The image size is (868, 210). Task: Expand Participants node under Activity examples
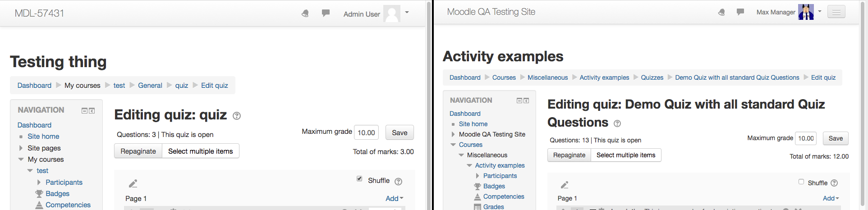(478, 176)
